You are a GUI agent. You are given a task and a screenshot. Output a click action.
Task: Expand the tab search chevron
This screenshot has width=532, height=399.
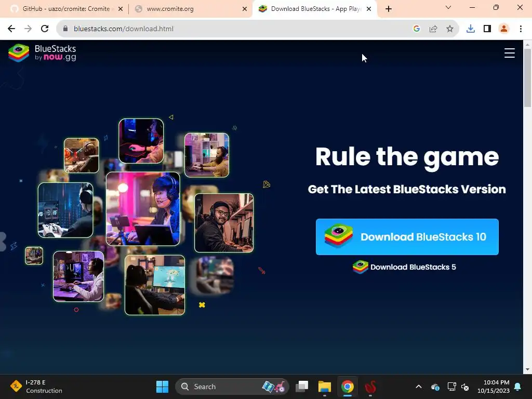pyautogui.click(x=448, y=7)
